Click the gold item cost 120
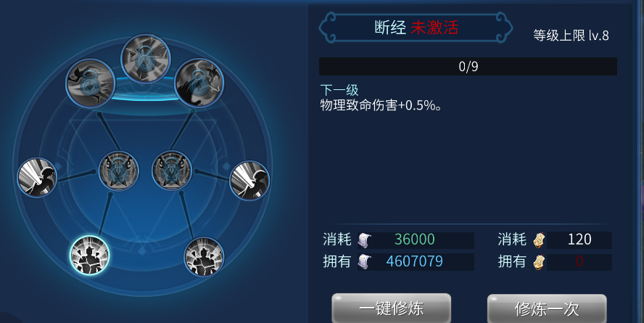The height and width of the screenshot is (323, 644). point(579,240)
